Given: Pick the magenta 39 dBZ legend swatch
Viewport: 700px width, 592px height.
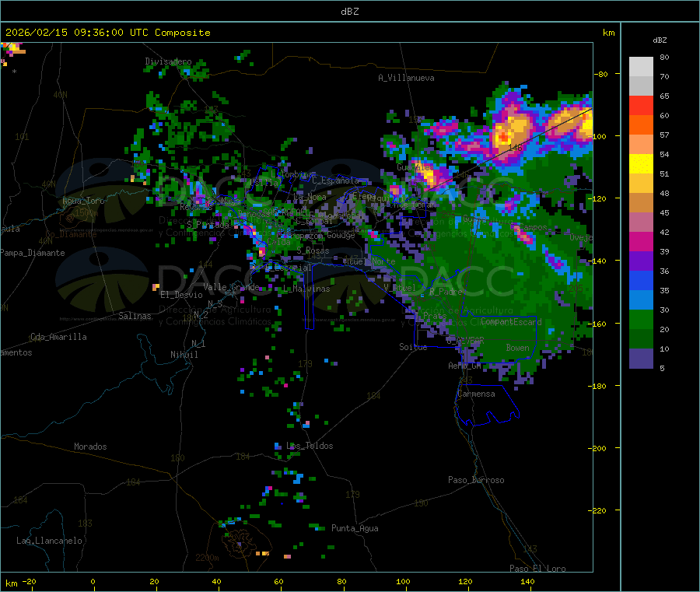Looking at the screenshot, I should [x=641, y=241].
